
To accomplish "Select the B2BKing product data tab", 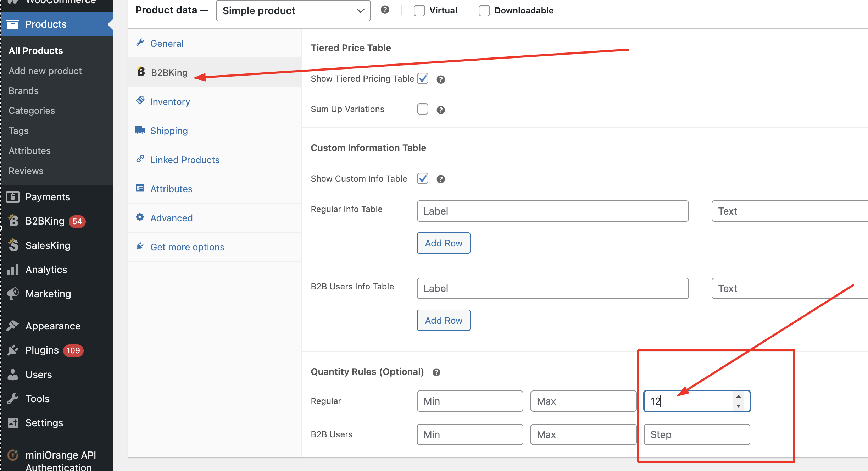I will point(215,72).
